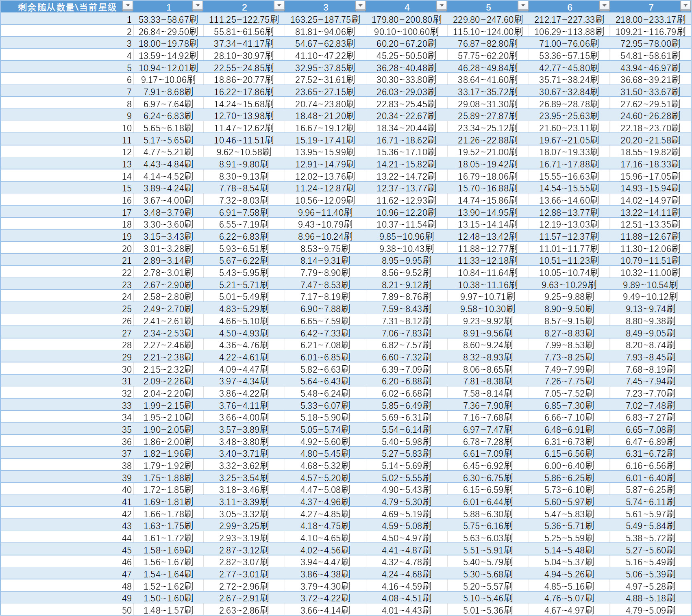Open filter dropdown for column 1
Image resolution: width=692 pixels, height=616 pixels.
(x=198, y=6)
